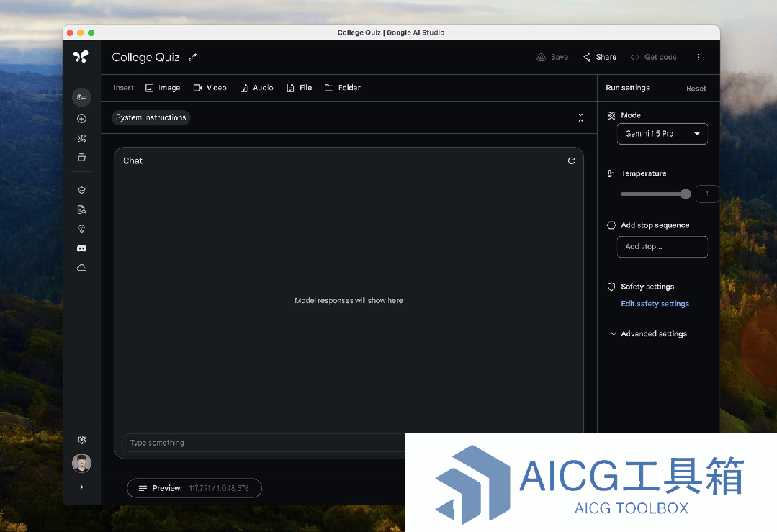Edit the College Quiz title pencil icon

coord(193,58)
